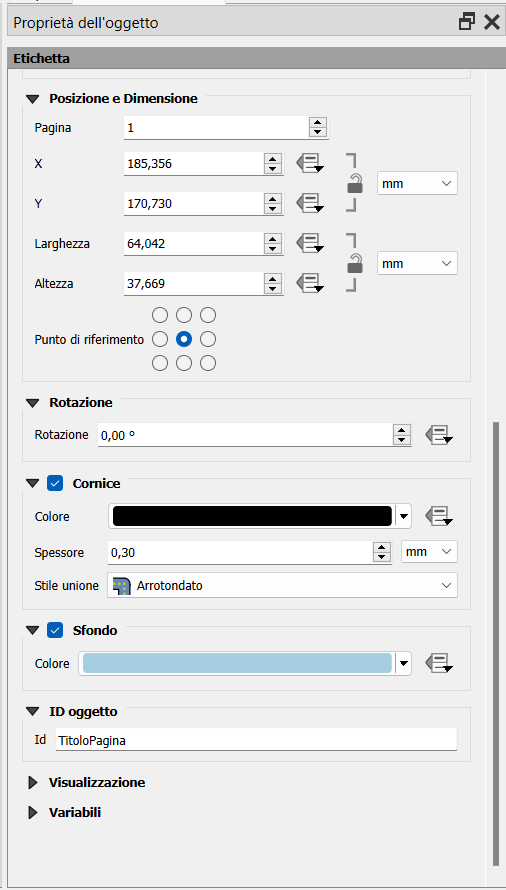Click the X field showing 185,356

click(x=194, y=164)
